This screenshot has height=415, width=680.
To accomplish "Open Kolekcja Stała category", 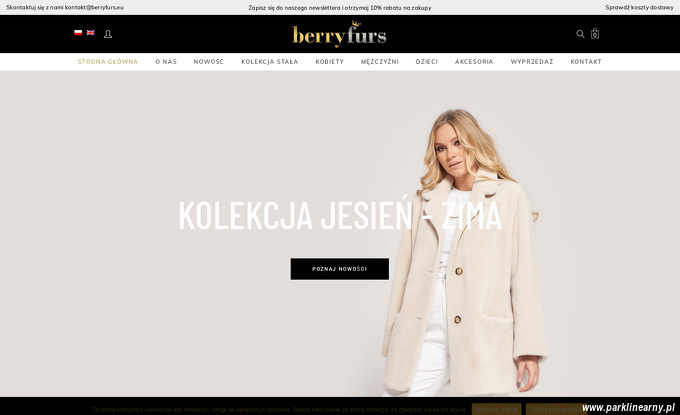I will [270, 62].
